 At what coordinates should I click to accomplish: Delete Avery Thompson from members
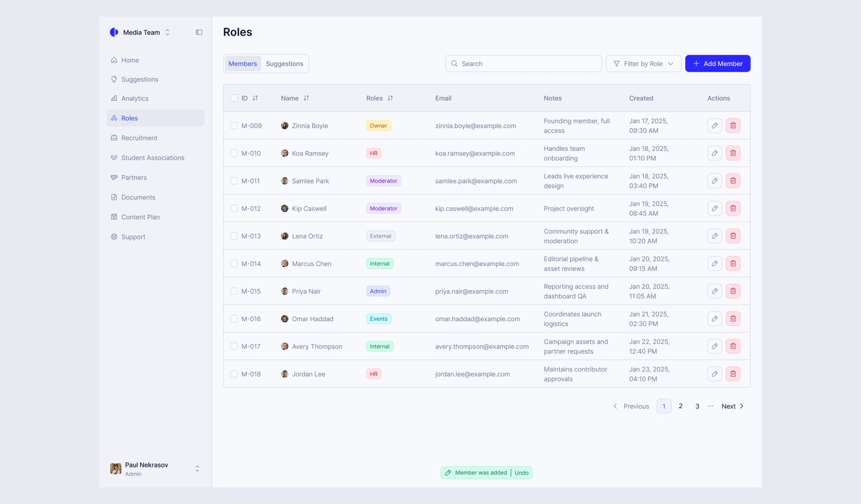tap(733, 346)
